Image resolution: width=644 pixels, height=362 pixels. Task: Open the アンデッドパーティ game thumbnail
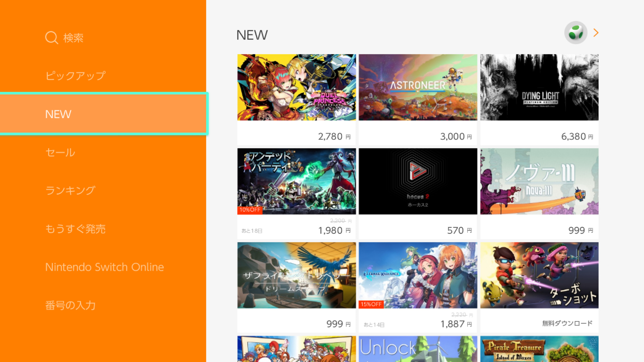(x=297, y=181)
